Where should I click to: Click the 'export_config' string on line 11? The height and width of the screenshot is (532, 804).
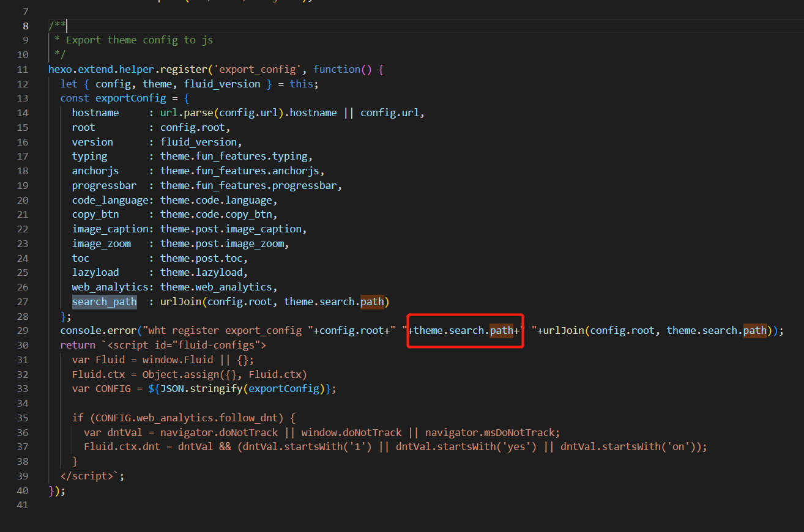click(259, 69)
